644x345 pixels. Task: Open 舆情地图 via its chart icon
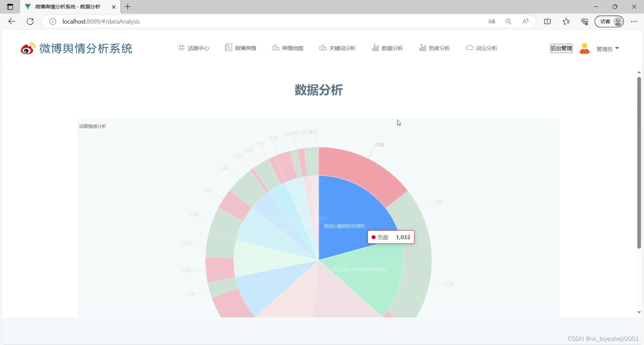[x=275, y=48]
